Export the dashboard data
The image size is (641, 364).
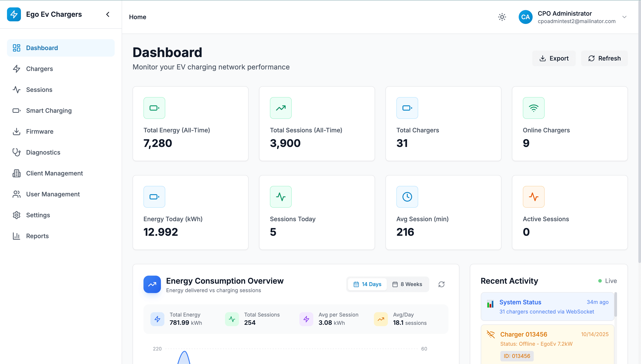(x=554, y=58)
